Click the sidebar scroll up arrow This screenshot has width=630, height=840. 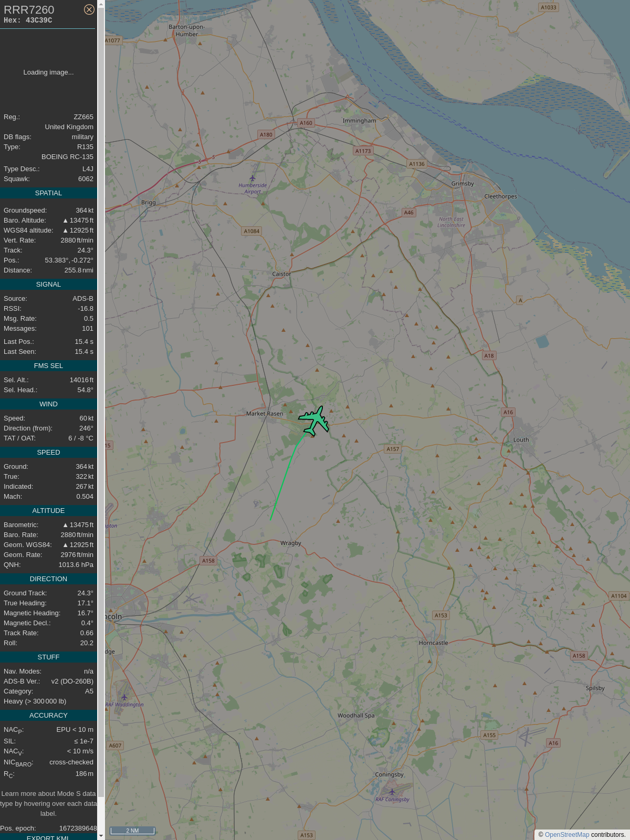(x=101, y=4)
